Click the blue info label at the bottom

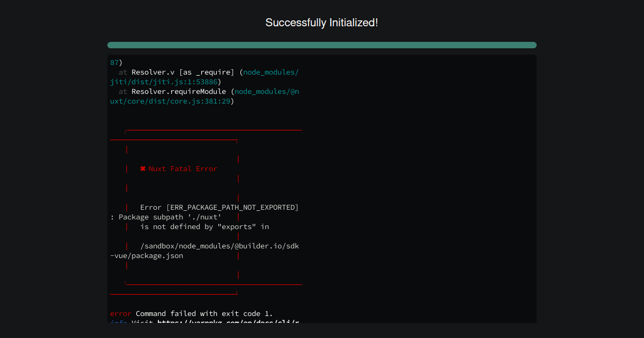coord(119,322)
